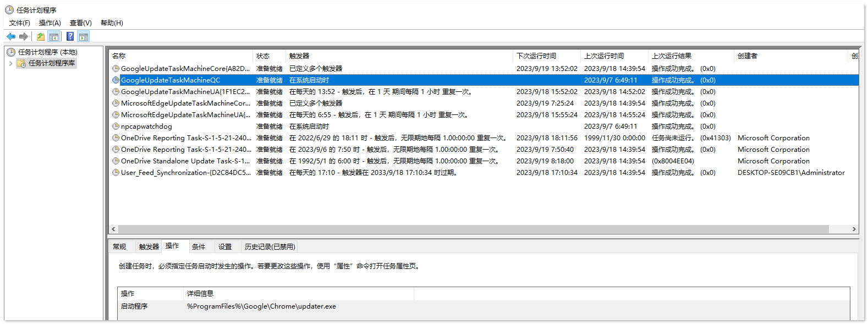Click the blue Help question mark icon

pyautogui.click(x=70, y=37)
